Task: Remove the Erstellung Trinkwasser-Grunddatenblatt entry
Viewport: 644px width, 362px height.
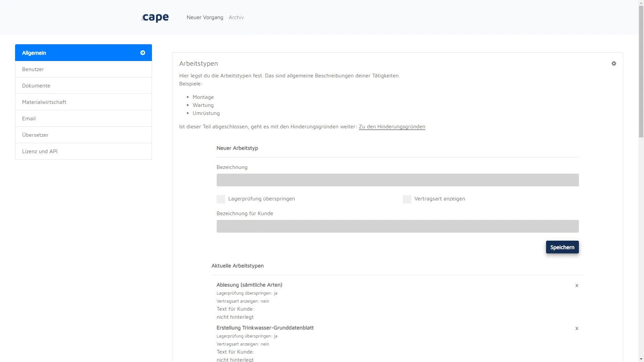Action: click(x=577, y=328)
